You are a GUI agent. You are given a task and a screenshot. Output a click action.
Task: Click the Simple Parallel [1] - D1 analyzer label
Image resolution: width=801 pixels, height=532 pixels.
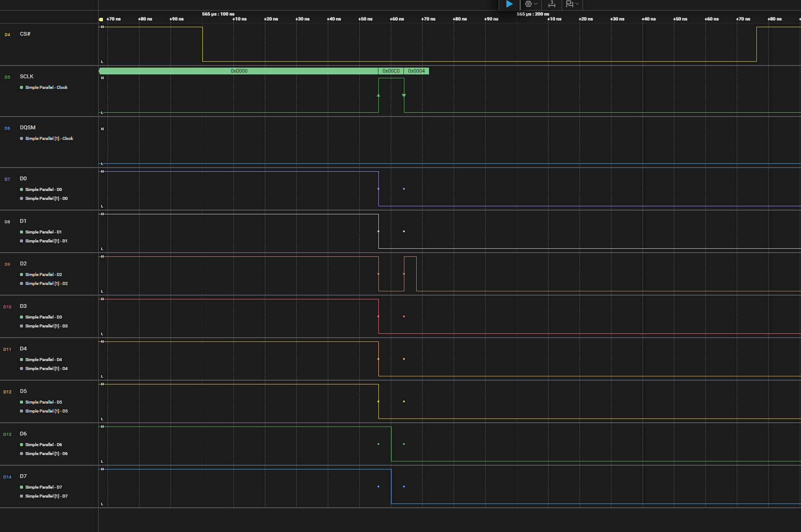(x=46, y=241)
